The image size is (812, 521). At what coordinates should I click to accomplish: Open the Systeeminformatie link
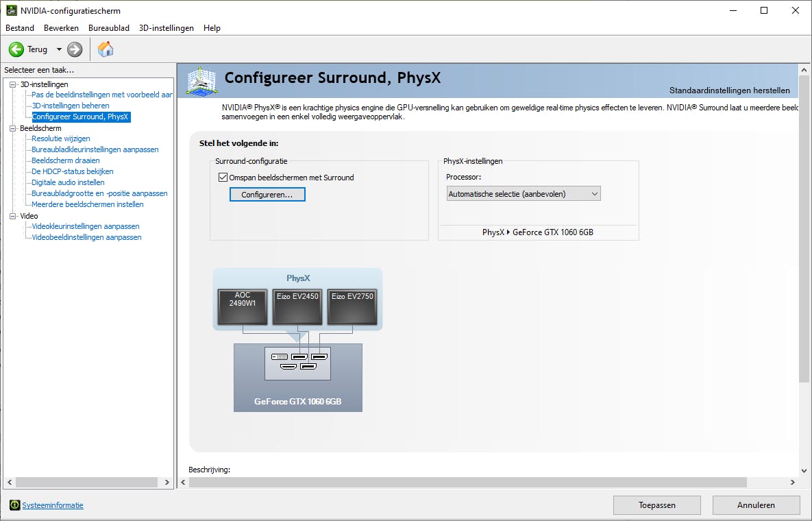(52, 505)
